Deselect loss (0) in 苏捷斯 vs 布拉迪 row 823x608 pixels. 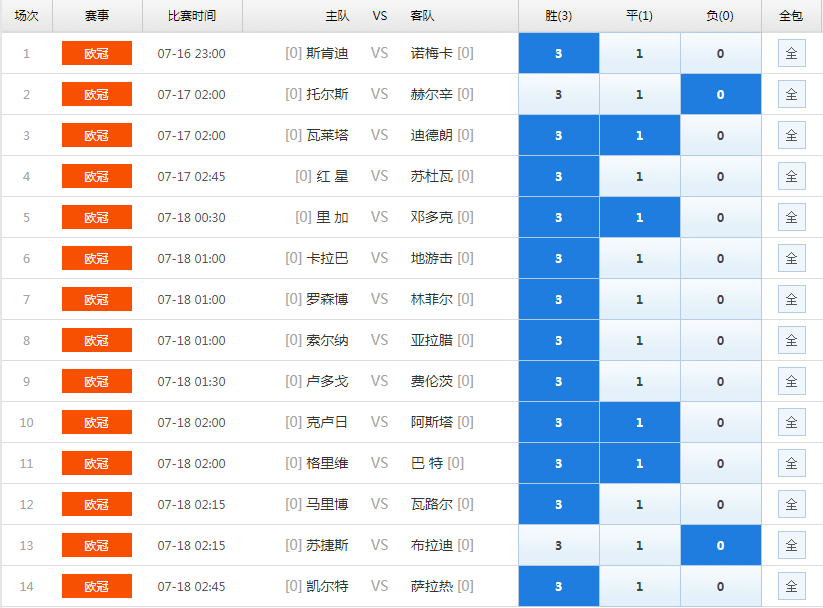(x=720, y=545)
